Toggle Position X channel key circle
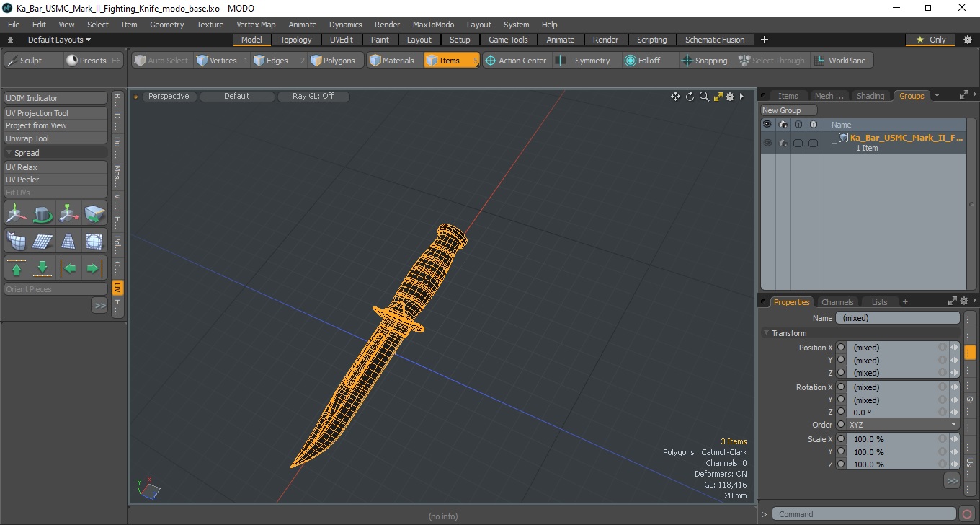Image resolution: width=980 pixels, height=525 pixels. pyautogui.click(x=841, y=348)
